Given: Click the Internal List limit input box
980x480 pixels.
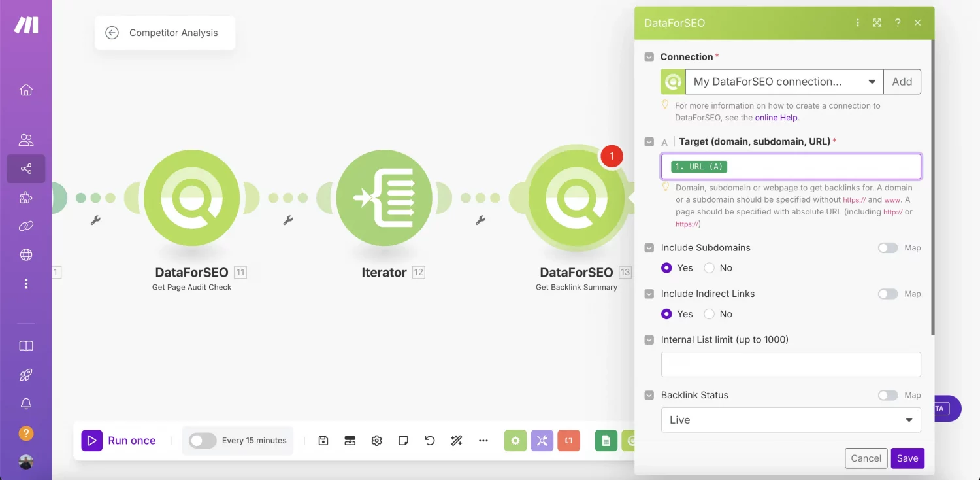Looking at the screenshot, I should (x=791, y=364).
